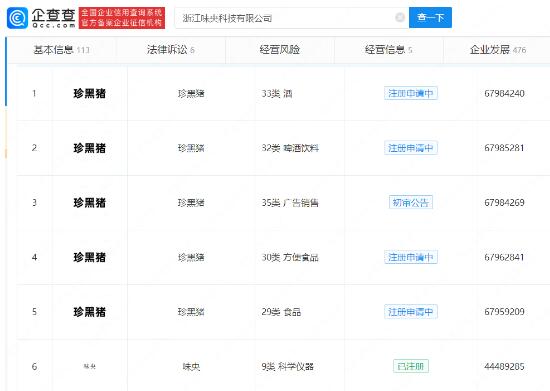Clear the search box with X icon
This screenshot has height=391, width=550.
point(400,17)
